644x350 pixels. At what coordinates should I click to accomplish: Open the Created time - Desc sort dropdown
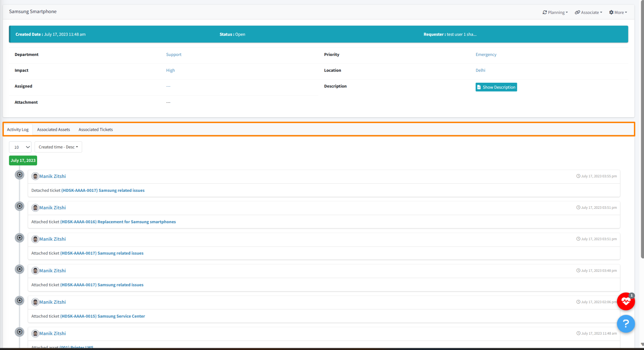point(58,147)
